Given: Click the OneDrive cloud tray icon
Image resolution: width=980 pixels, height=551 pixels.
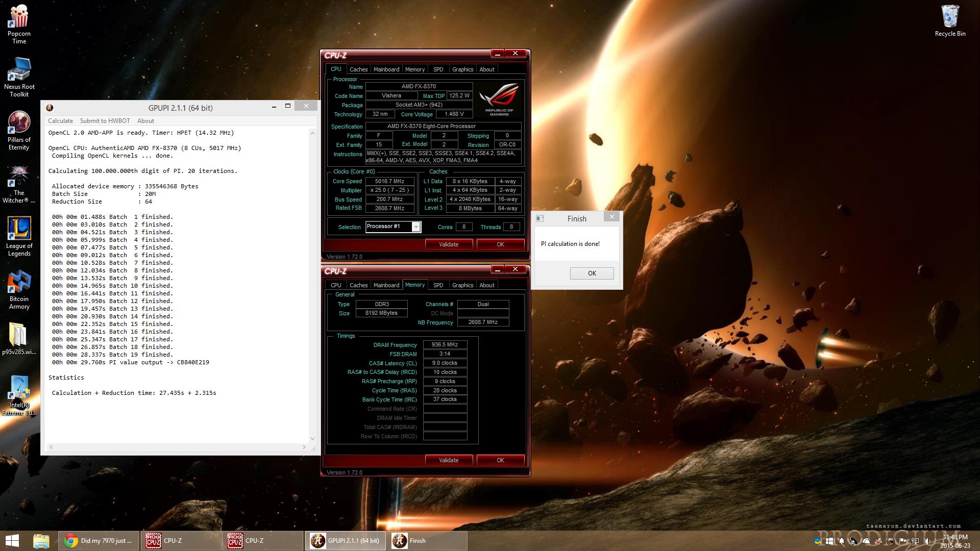Looking at the screenshot, I should (866, 541).
